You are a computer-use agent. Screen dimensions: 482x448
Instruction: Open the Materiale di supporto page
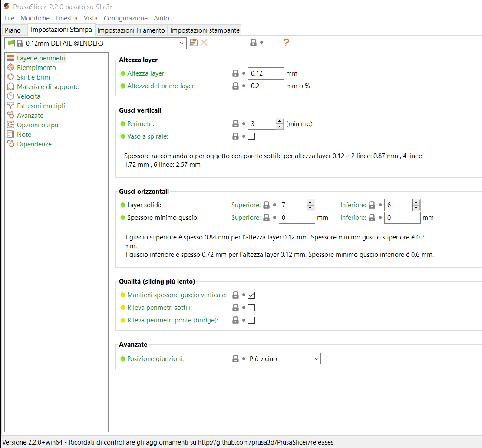click(x=48, y=87)
